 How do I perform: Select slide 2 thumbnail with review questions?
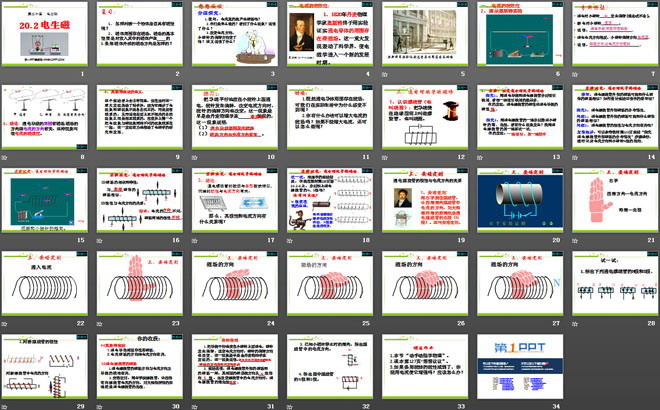pyautogui.click(x=140, y=34)
